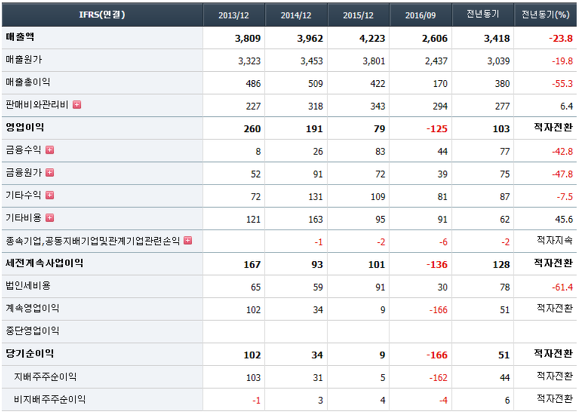Click the IFRS(연결) header cell
Image resolution: width=580 pixels, height=413 pixels.
tap(102, 15)
